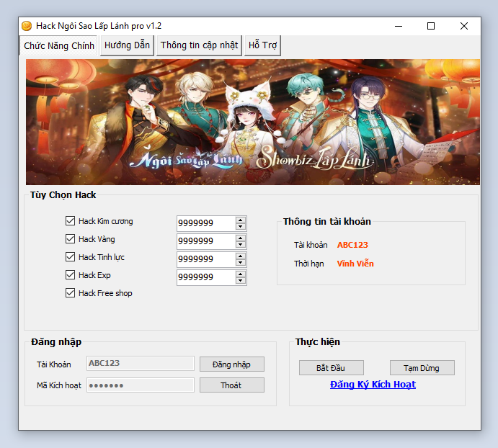Disable the Hack Free shop checkbox

71,293
